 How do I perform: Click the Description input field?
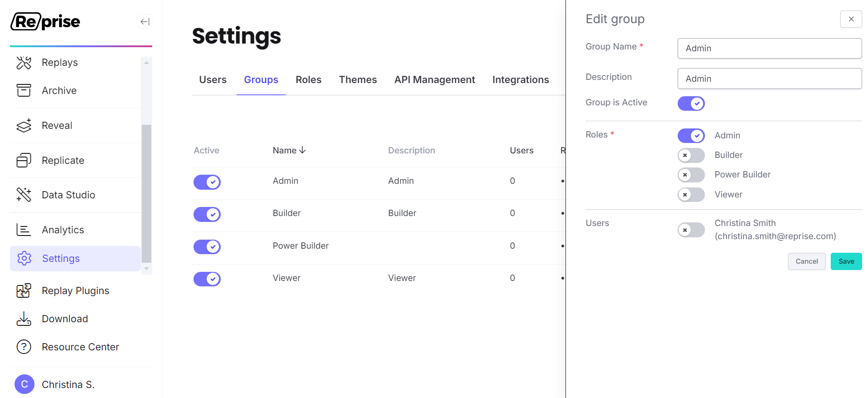pos(769,79)
